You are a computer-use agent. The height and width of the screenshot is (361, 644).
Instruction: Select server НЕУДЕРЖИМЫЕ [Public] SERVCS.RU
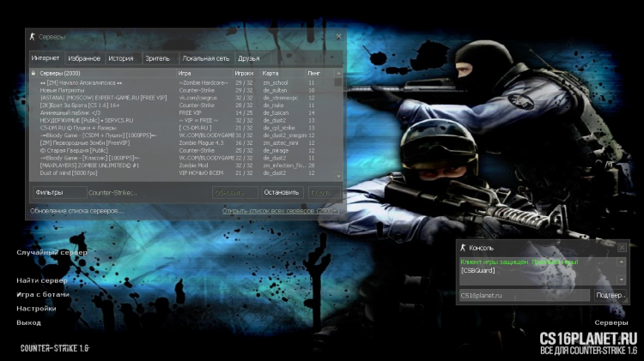coord(183,120)
